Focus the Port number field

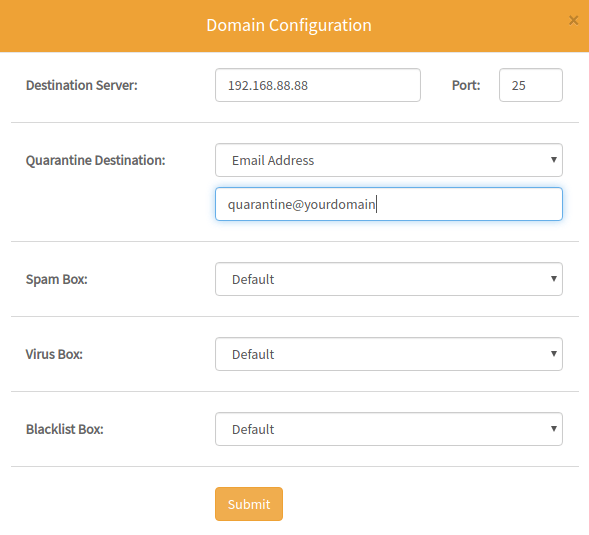pyautogui.click(x=531, y=85)
